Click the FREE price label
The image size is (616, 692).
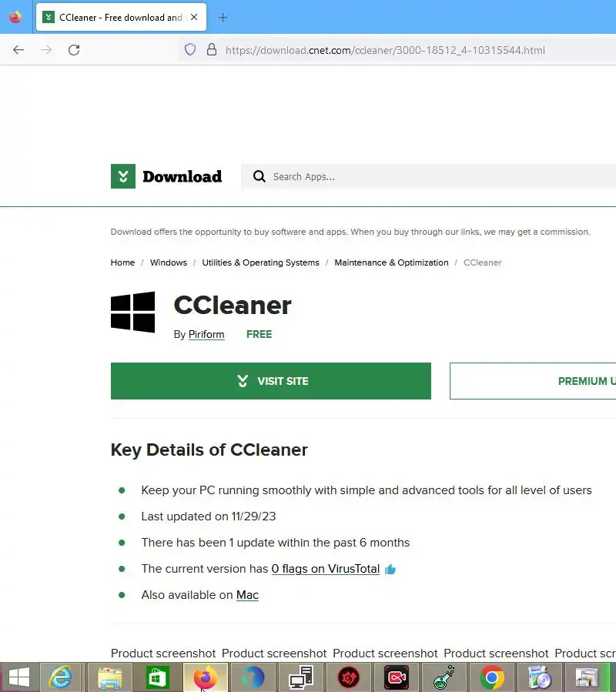coord(259,335)
